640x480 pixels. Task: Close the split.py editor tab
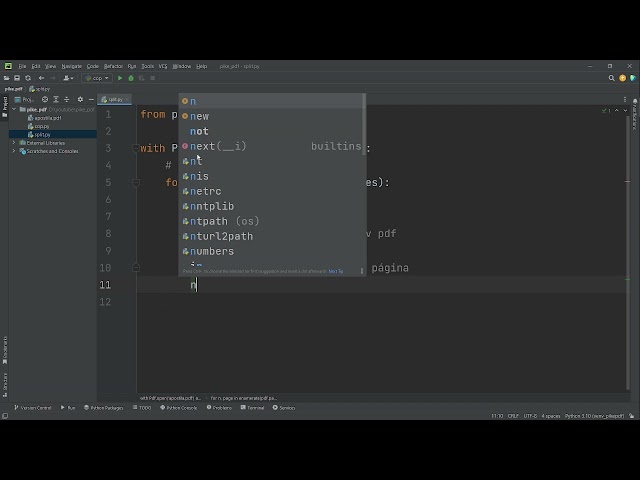coord(127,100)
